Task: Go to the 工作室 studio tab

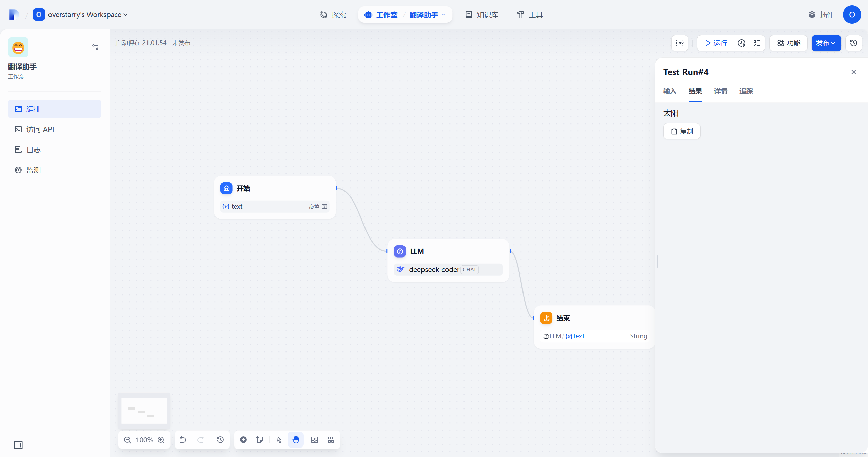Action: click(381, 15)
